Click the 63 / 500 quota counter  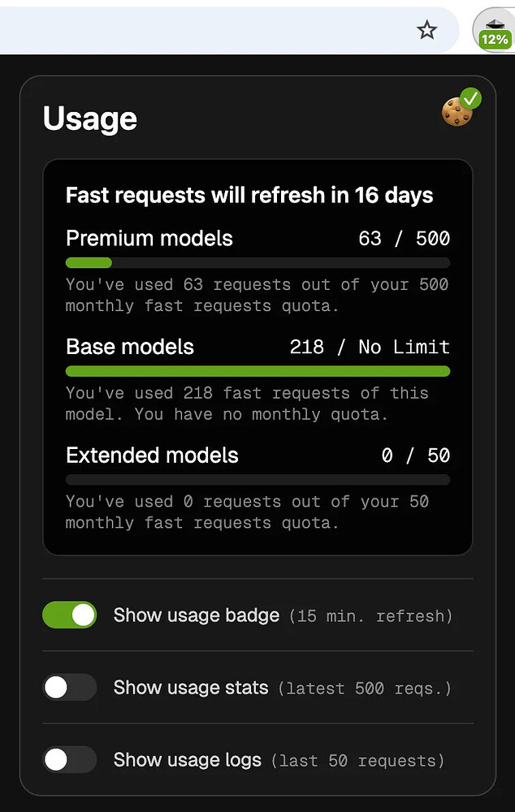tap(405, 239)
